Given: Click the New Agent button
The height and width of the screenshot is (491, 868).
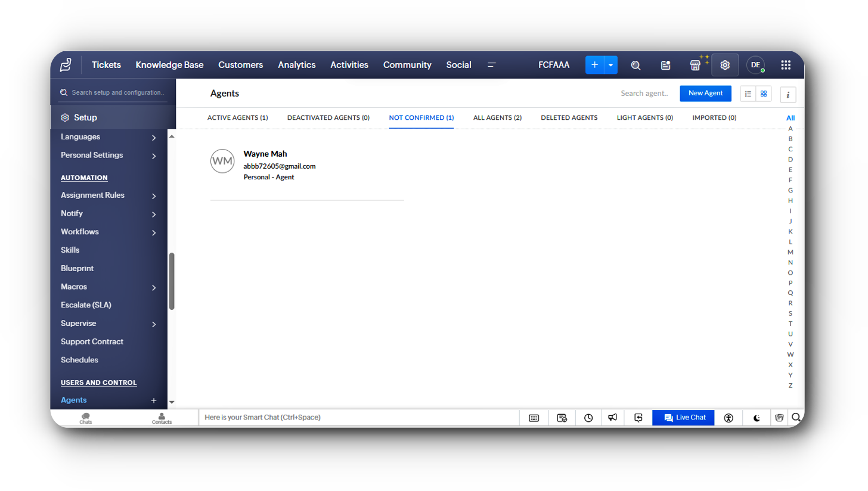Looking at the screenshot, I should coord(705,93).
